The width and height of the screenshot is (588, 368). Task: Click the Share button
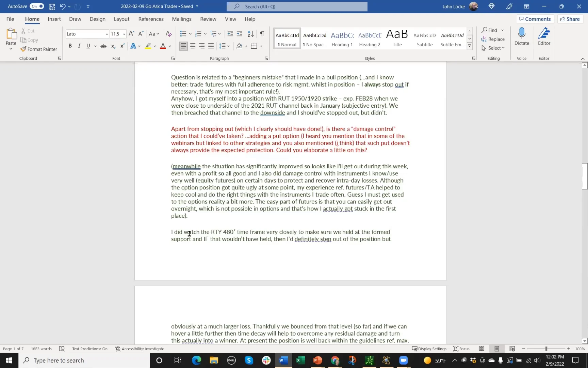(570, 19)
